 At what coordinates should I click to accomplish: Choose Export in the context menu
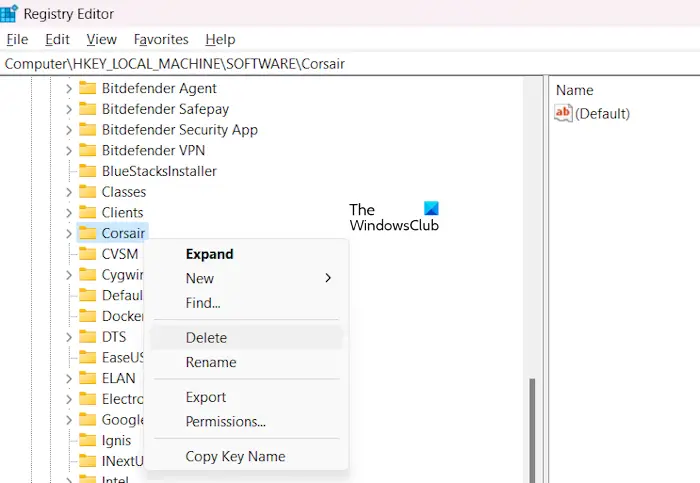246,397
